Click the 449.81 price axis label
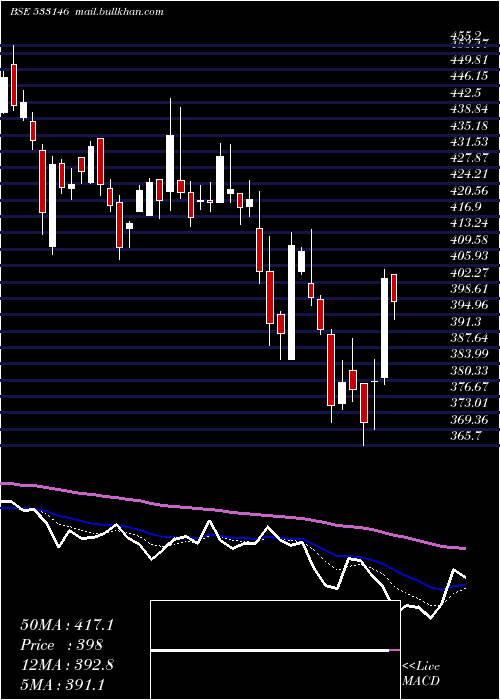Screen dimensions: 500x700 coord(469,60)
